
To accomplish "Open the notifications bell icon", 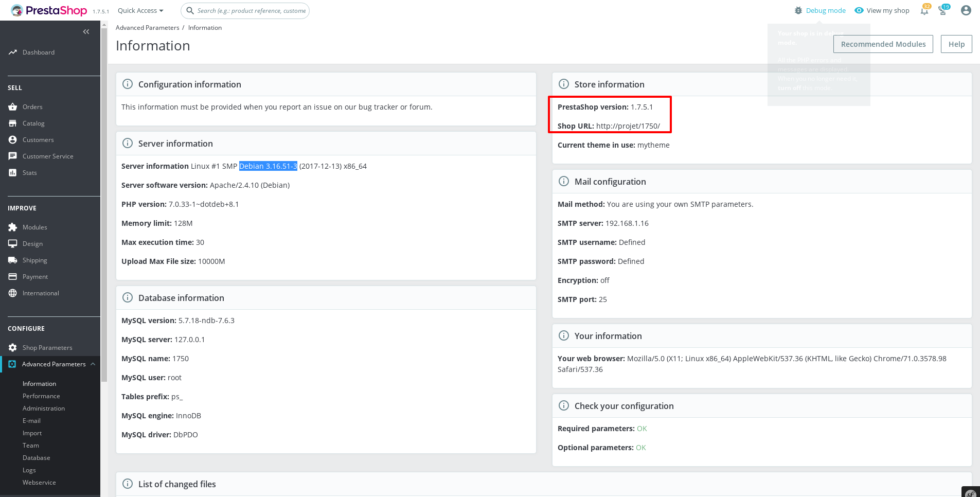I will pos(924,10).
